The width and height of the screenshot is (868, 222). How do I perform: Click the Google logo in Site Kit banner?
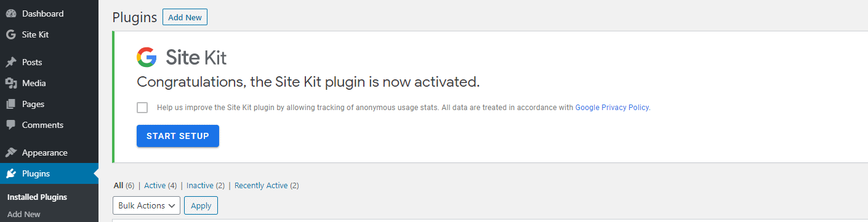click(x=147, y=57)
